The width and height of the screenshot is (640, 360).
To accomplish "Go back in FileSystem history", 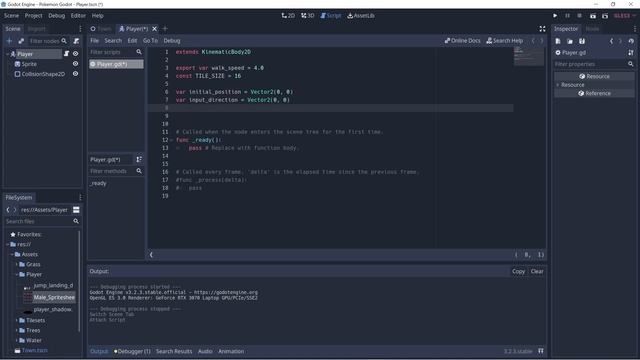I will click(x=7, y=210).
